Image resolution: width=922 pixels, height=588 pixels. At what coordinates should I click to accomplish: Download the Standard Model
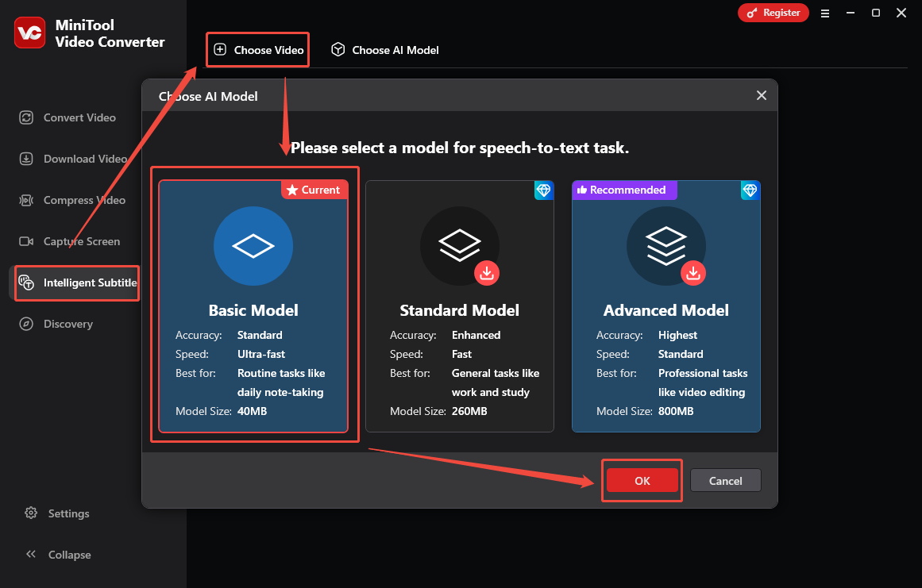click(x=487, y=273)
